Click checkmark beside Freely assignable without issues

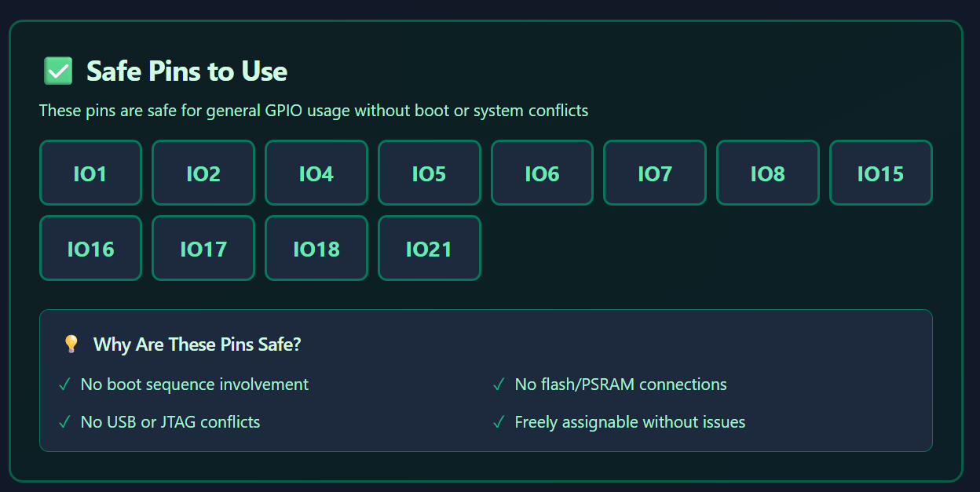pyautogui.click(x=499, y=422)
